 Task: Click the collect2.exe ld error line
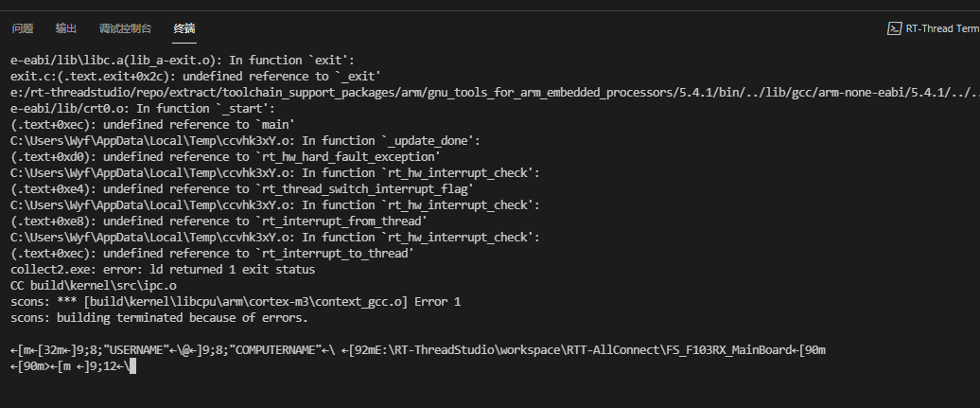163,270
